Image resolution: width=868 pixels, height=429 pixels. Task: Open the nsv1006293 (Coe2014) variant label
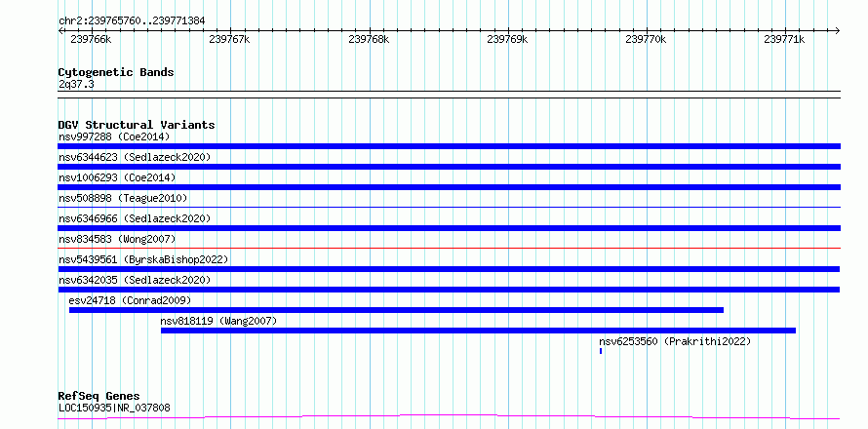[x=117, y=177]
